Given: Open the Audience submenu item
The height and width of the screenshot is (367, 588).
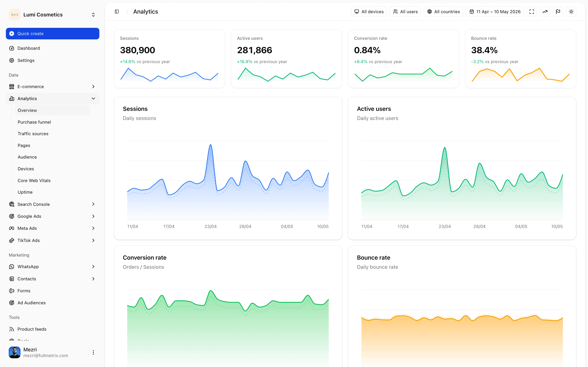Looking at the screenshot, I should tap(27, 157).
